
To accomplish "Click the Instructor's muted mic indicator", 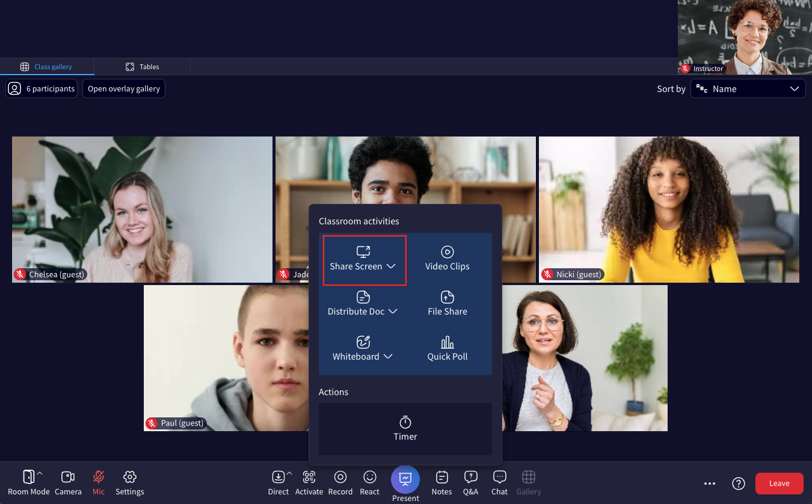I will (x=685, y=69).
